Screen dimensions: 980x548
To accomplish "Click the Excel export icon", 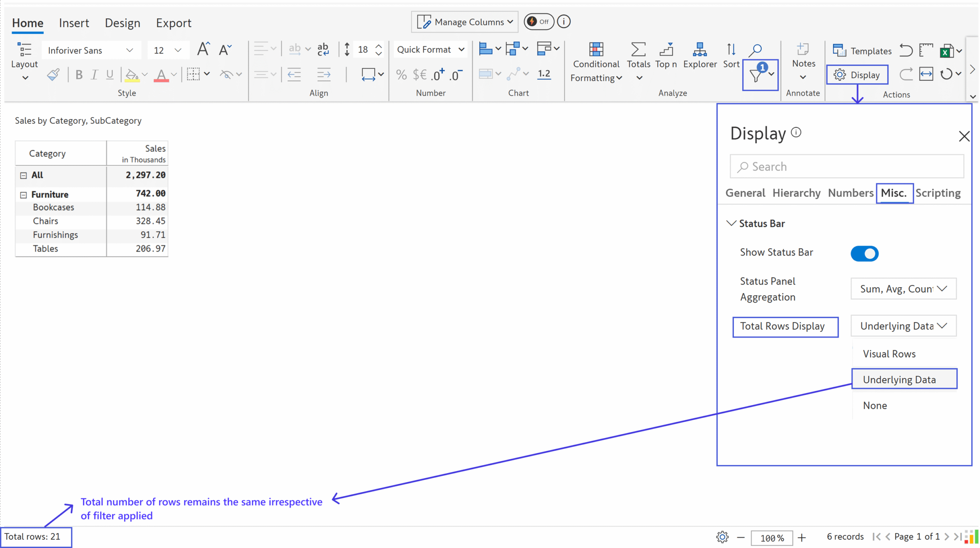I will (946, 51).
